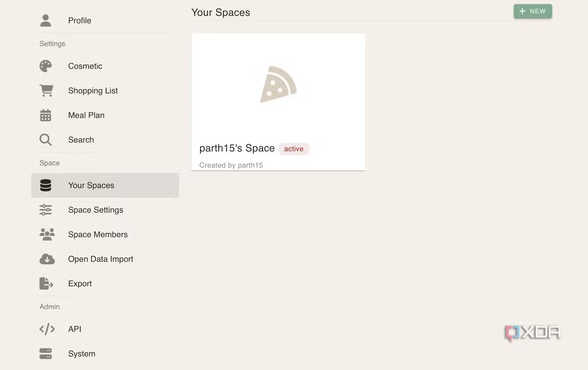The width and height of the screenshot is (588, 370).
Task: Navigate to the Export menu label
Action: point(80,284)
